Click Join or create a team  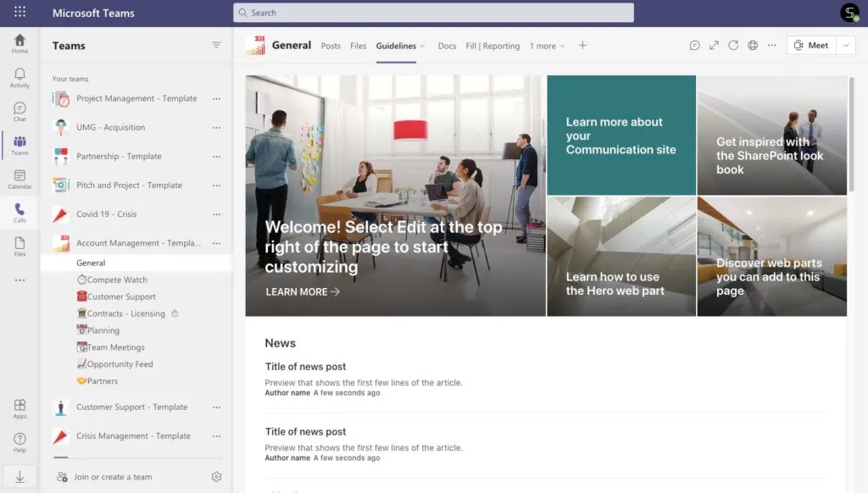(113, 477)
